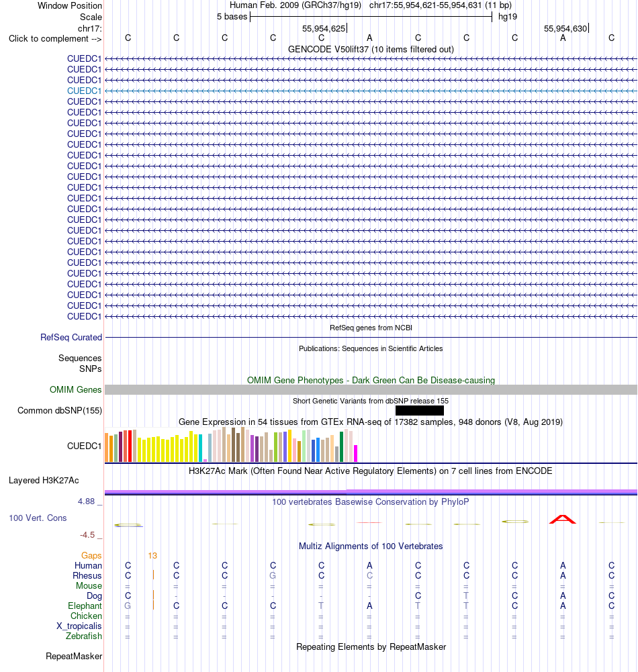This screenshot has height=672, width=638.
Task: Click the magenta bar in GTEx chart
Action: tap(355, 453)
